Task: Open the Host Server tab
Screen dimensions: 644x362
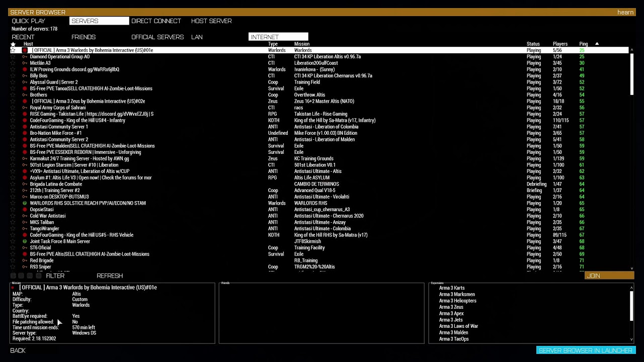Action: point(211,21)
